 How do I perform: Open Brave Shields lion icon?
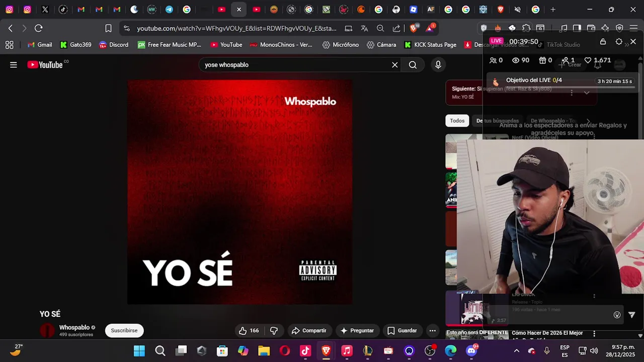coord(414,28)
